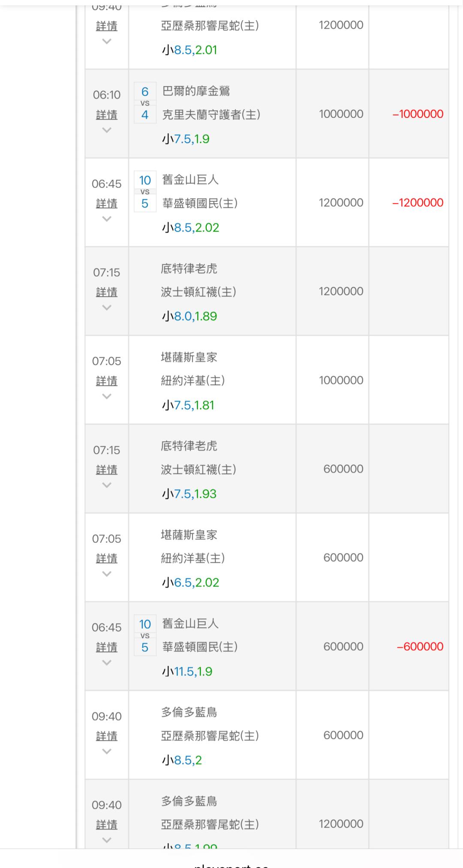Click the 10 vs 5 score for 小11.5,1.9 bet
Screen dimensions: 463x868
[145, 636]
